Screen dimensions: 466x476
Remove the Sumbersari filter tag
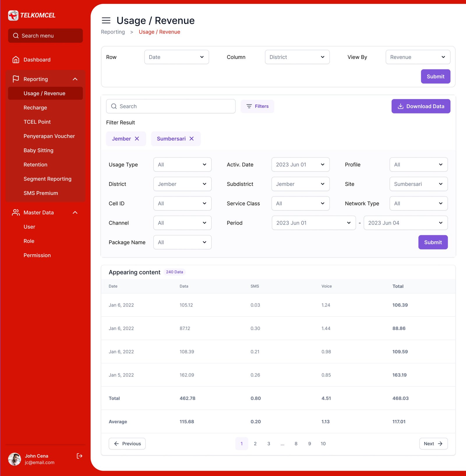(x=192, y=139)
